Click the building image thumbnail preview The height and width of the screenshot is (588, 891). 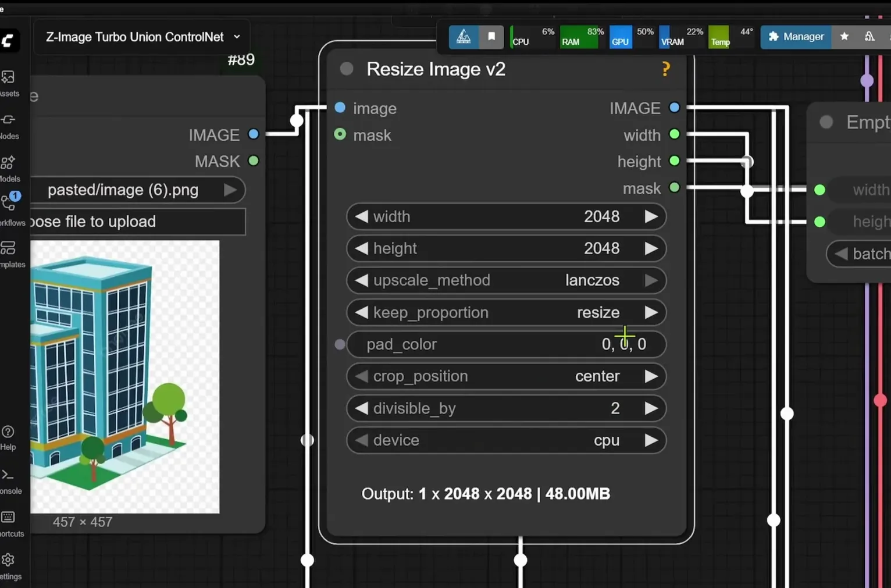125,377
